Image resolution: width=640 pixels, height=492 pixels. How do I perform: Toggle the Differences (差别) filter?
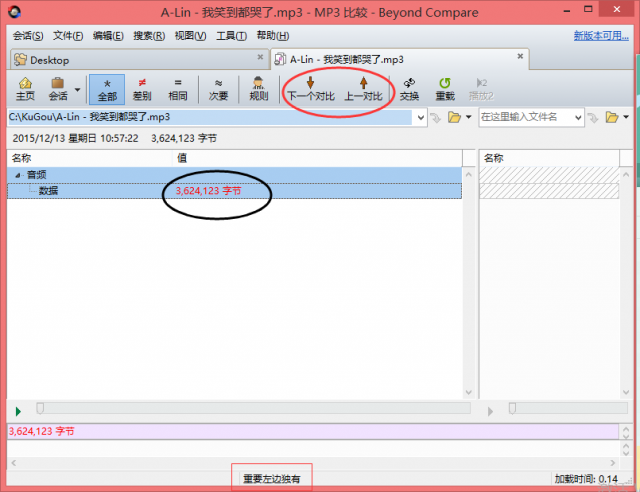point(142,89)
